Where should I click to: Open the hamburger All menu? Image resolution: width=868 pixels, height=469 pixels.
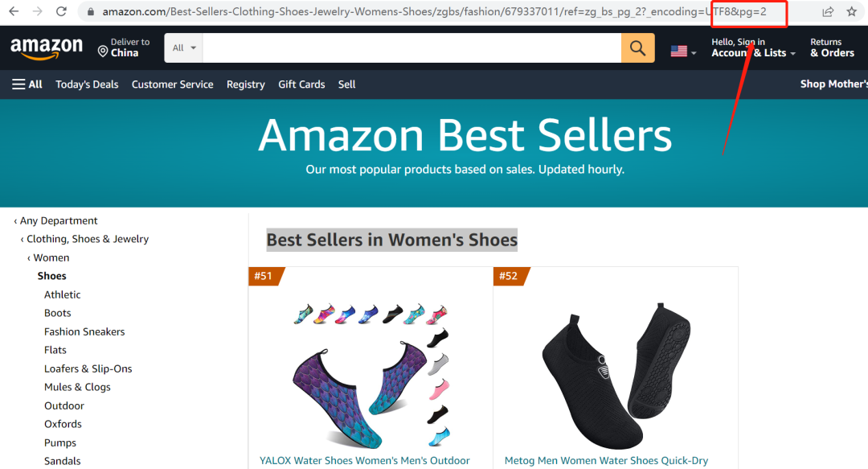[x=27, y=84]
